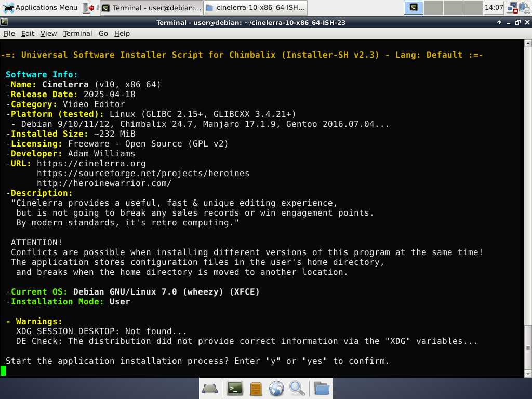The height and width of the screenshot is (399, 532).
Task: Open the File menu
Action: click(x=9, y=34)
